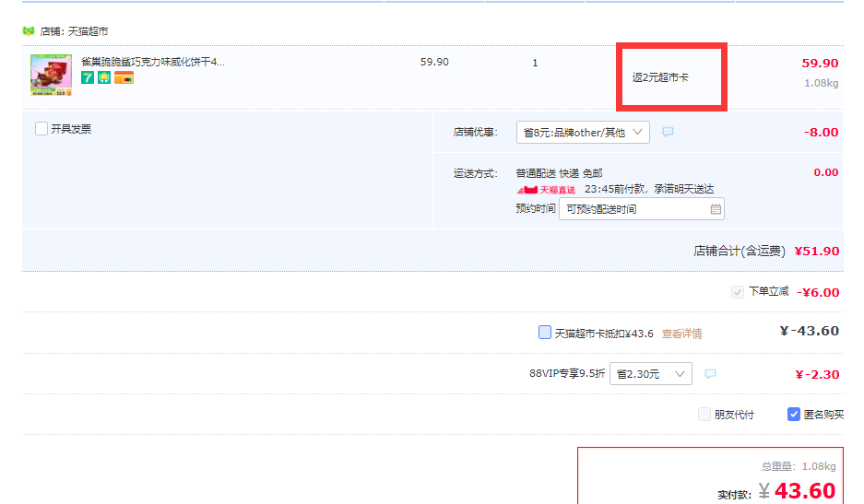Open the 雀巢脆脆鲨巧克力味威化饼干 product title link
Viewport: 864px width, 504px height.
[153, 62]
